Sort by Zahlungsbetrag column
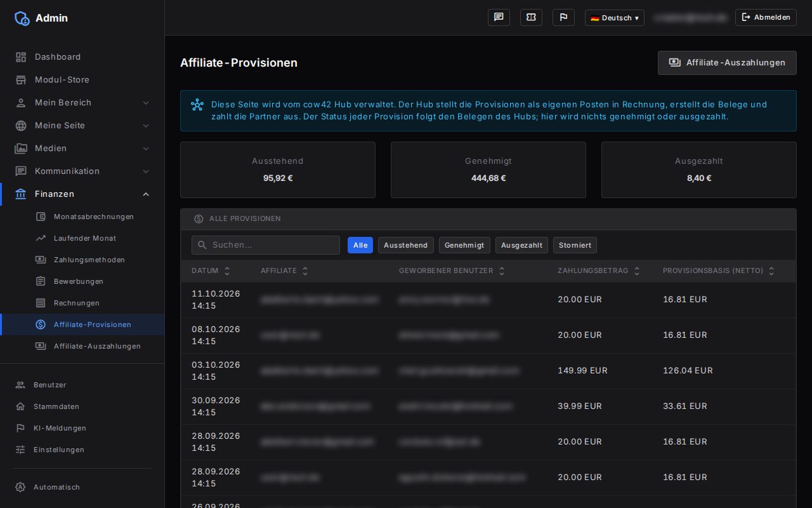 point(599,271)
